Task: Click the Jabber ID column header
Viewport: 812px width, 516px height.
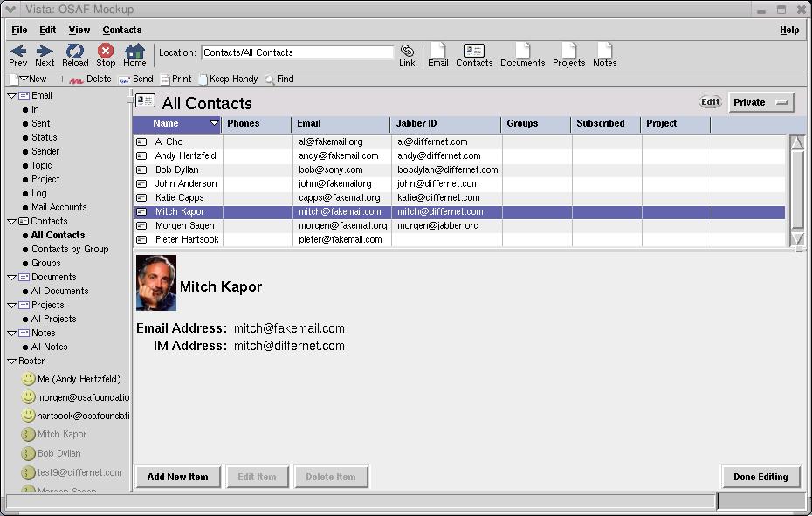Action: coord(445,123)
